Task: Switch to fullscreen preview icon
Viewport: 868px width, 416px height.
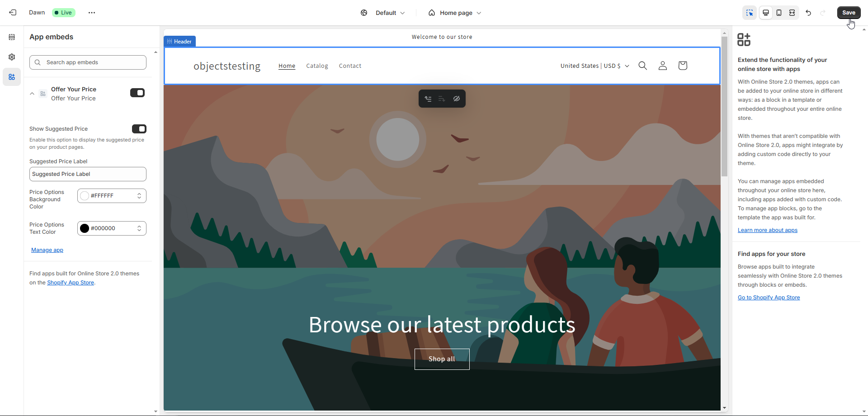Action: coord(792,13)
